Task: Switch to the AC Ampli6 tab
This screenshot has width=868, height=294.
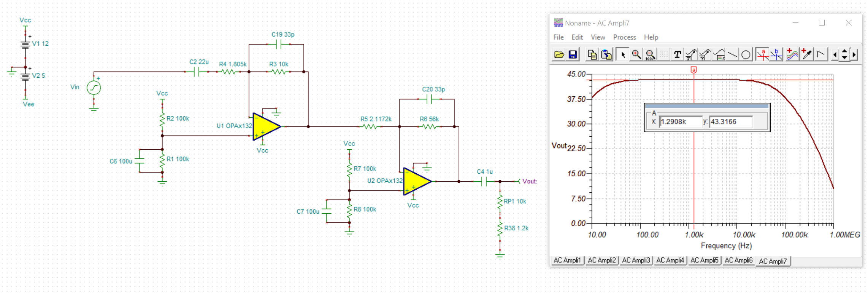Action: pyautogui.click(x=738, y=260)
